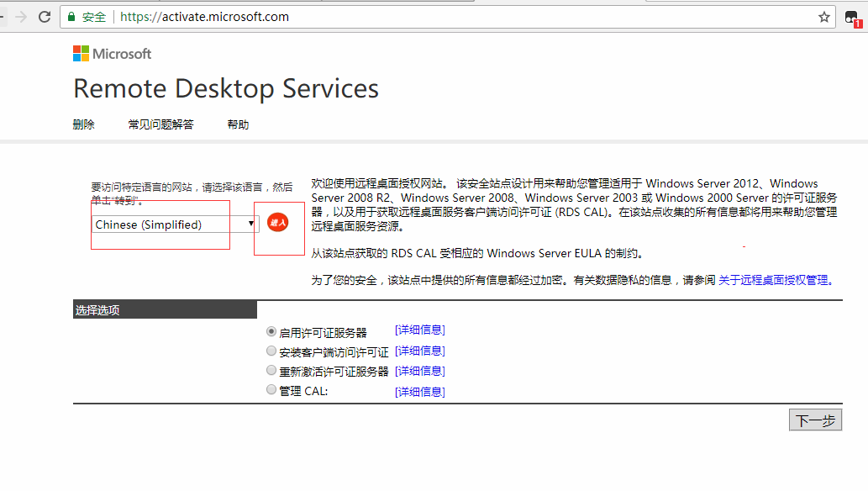868x491 pixels.
Task: Select the 重新激活许可证服务器 radio option
Action: pyautogui.click(x=271, y=370)
